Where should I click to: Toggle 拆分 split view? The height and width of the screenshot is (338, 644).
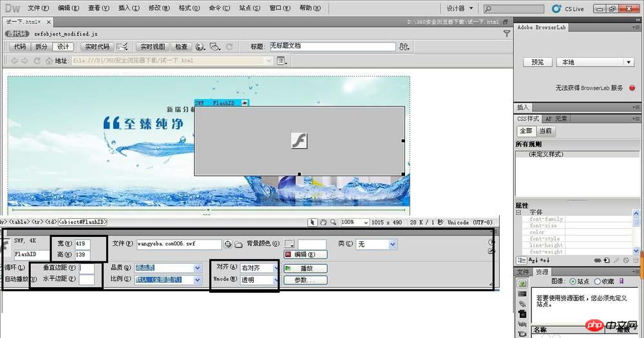click(41, 47)
